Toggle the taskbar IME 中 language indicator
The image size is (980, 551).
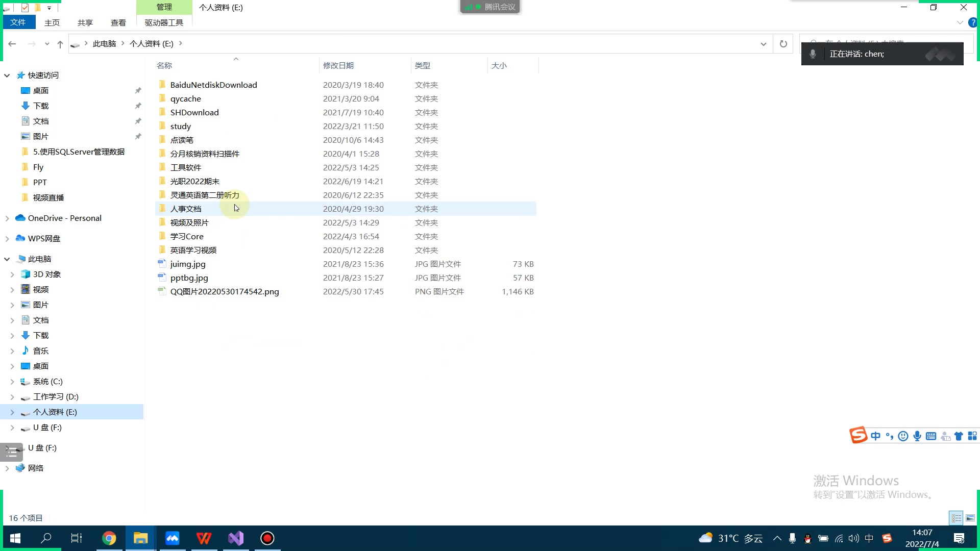coord(869,538)
